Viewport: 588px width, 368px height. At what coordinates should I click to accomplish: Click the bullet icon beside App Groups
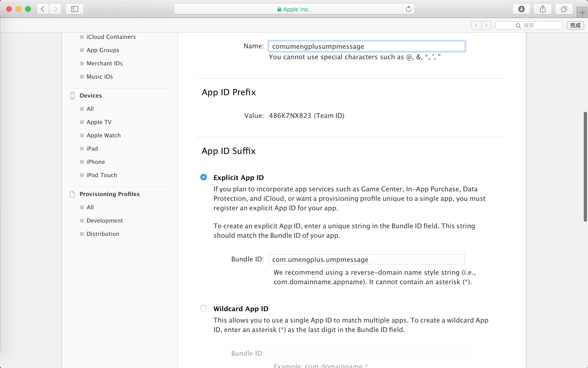82,50
